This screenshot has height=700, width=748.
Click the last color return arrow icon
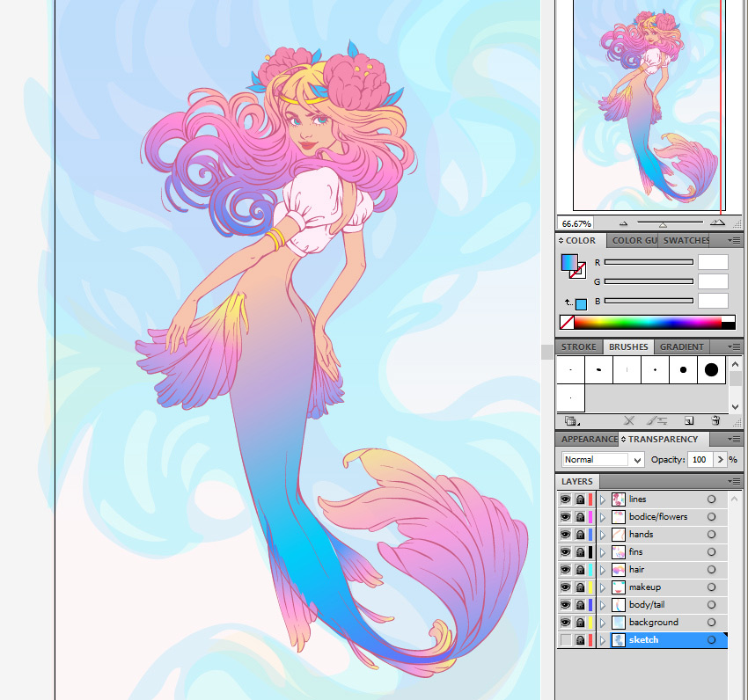(x=568, y=303)
